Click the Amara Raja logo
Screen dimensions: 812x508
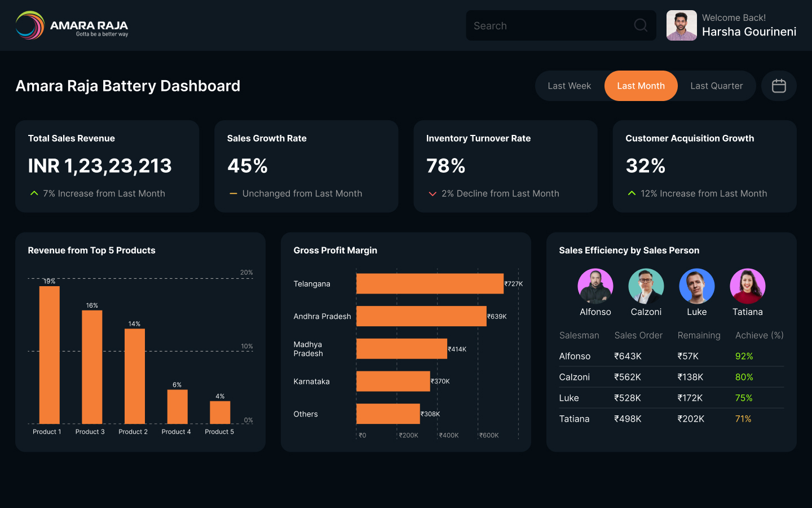72,25
